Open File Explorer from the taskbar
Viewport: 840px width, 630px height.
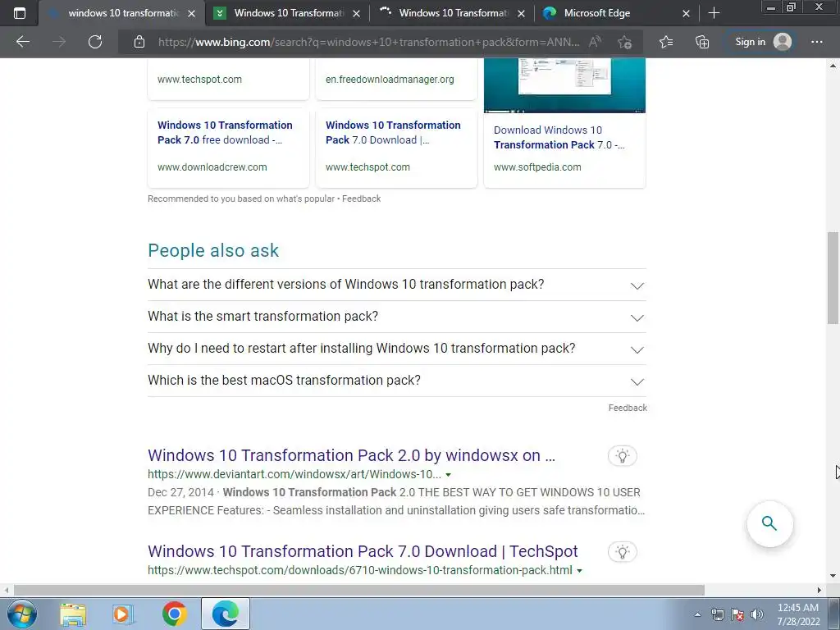[73, 614]
